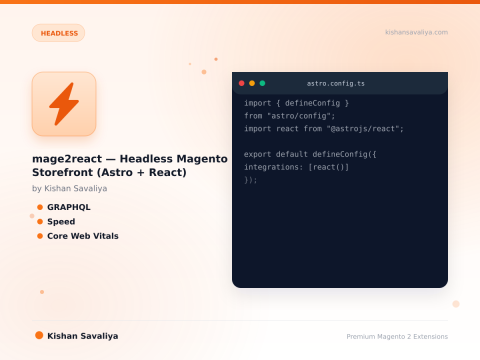Image resolution: width=480 pixels, height=360 pixels.
Task: Click the green dot in code window
Action: coord(262,83)
